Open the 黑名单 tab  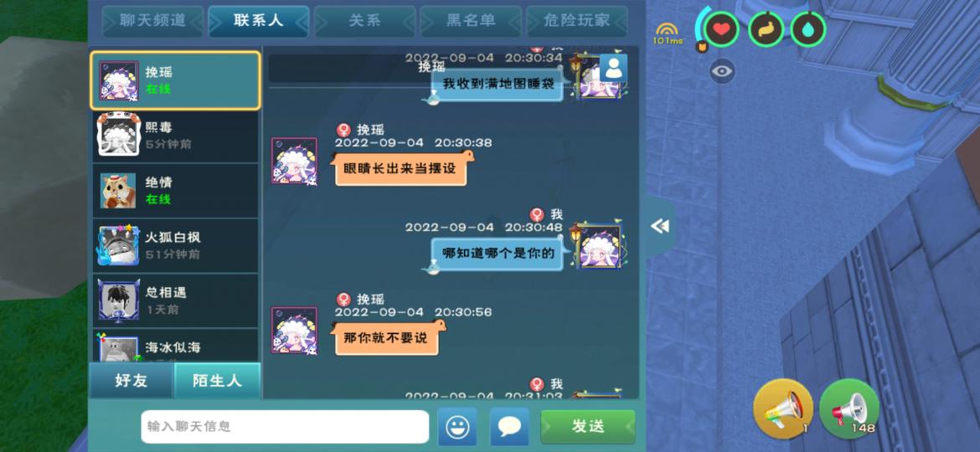point(471,21)
